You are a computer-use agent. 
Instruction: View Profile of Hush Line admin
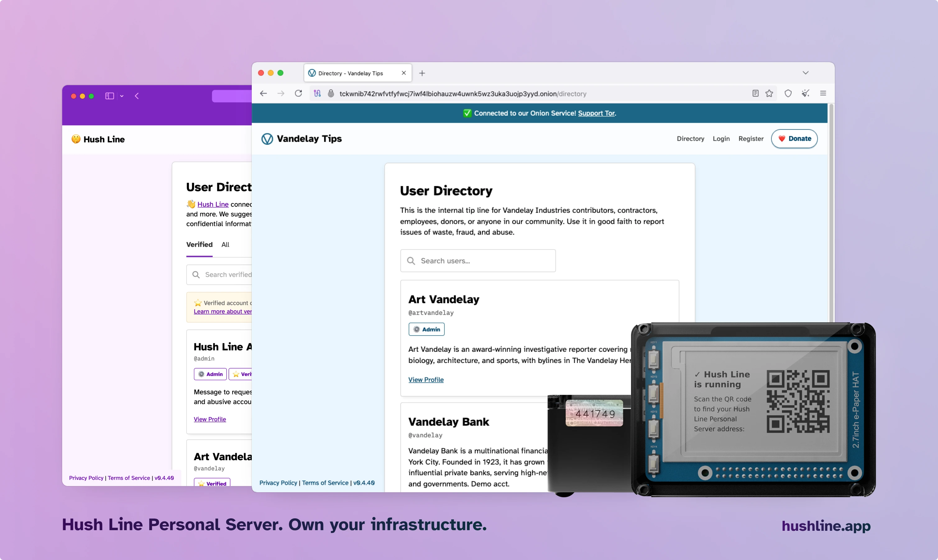point(210,419)
